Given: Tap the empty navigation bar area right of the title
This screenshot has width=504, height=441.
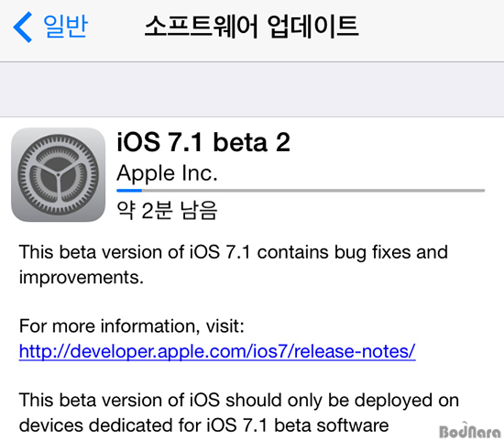Looking at the screenshot, I should [431, 29].
